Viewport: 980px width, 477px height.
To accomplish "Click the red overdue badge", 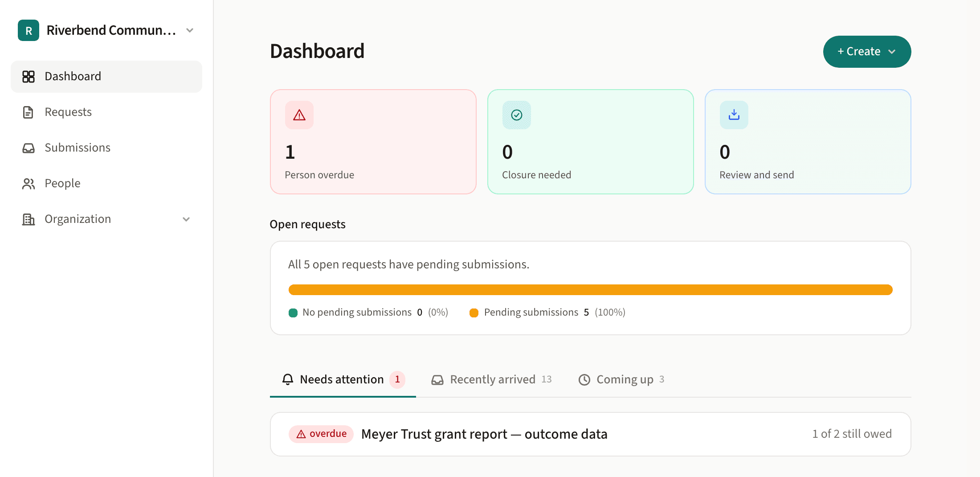I will 321,434.
